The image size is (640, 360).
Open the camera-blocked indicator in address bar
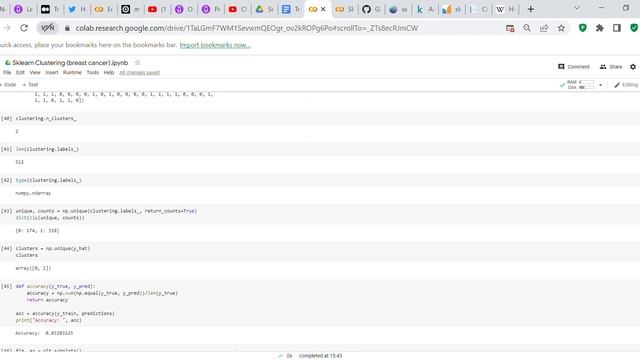pyautogui.click(x=510, y=28)
